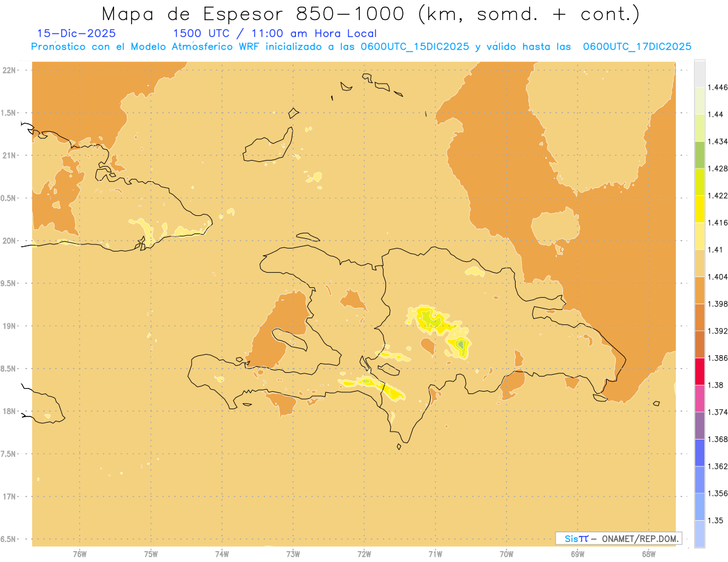
Task: Click the '1500 UTC / 11:00 am Hora Local' text
Action: click(x=275, y=33)
